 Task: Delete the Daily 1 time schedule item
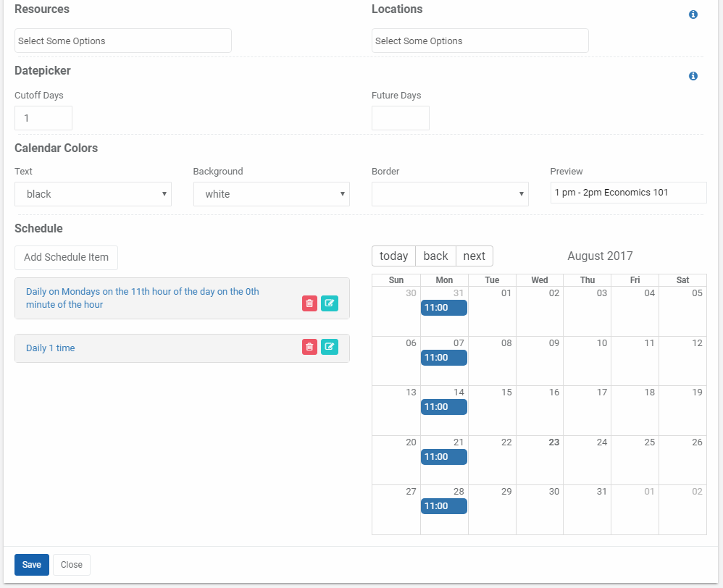pos(309,347)
